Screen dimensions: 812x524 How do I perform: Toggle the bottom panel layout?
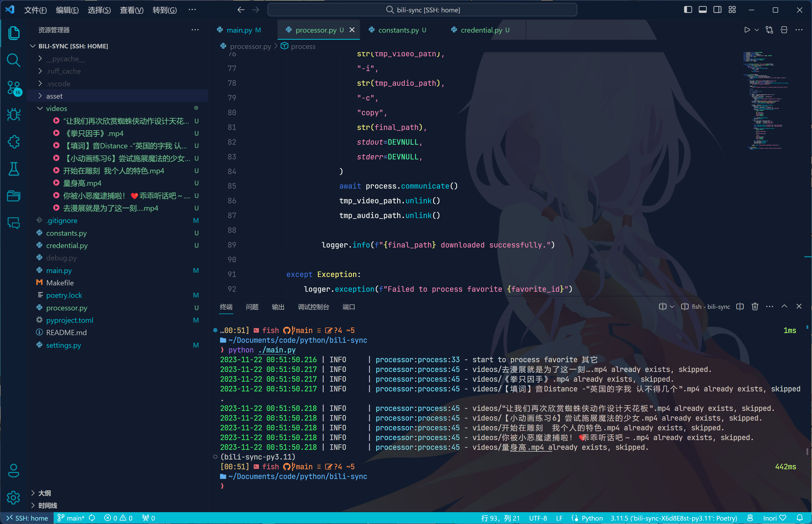tap(702, 10)
